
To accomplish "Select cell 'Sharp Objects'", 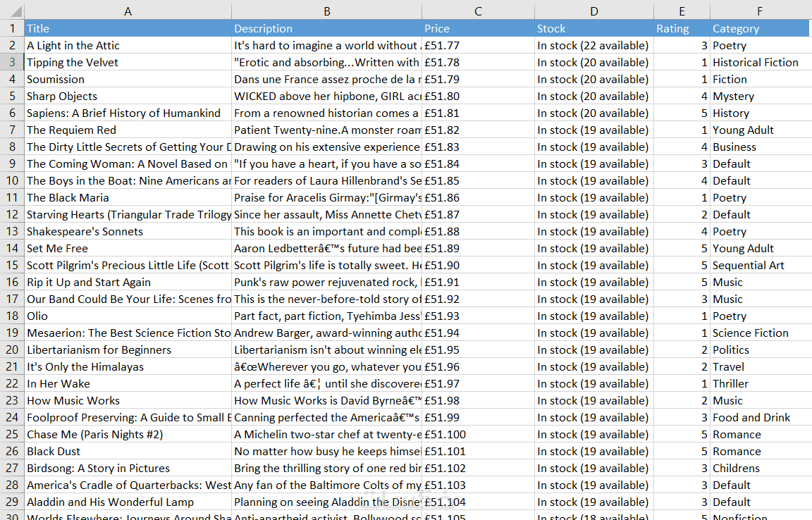I will pos(128,97).
